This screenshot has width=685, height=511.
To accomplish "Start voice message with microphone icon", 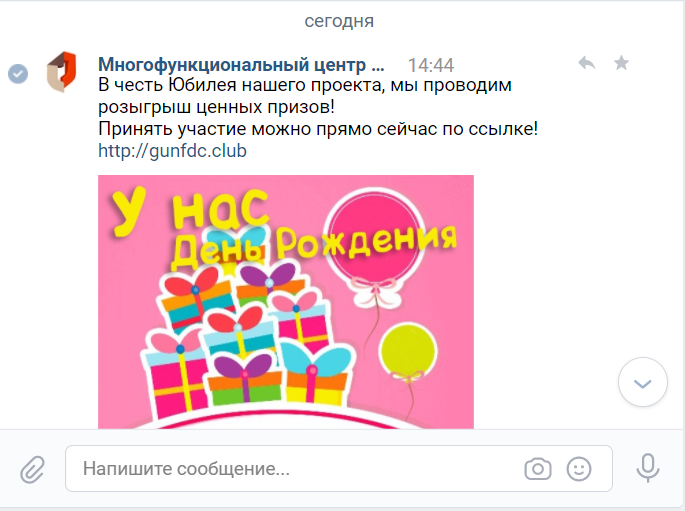I will 647,468.
